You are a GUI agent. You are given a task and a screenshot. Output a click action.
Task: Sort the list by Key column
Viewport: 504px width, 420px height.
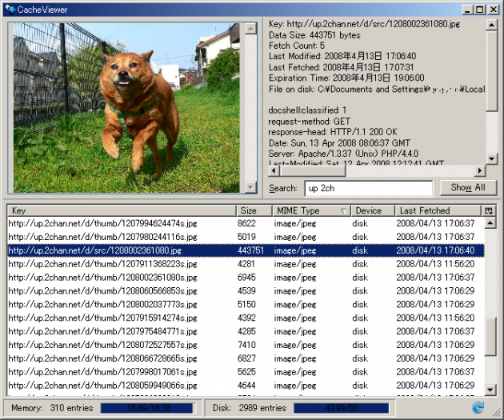120,210
